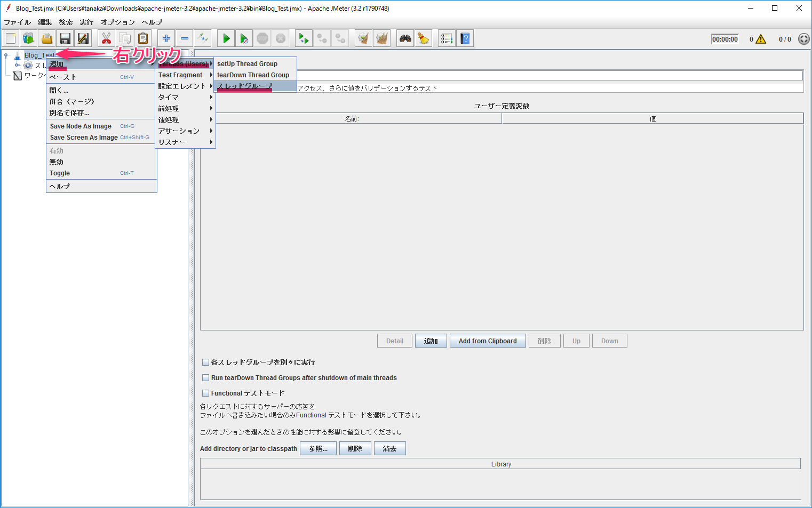Expand all nodes with the plus icon
Image resolution: width=812 pixels, height=508 pixels.
click(166, 38)
